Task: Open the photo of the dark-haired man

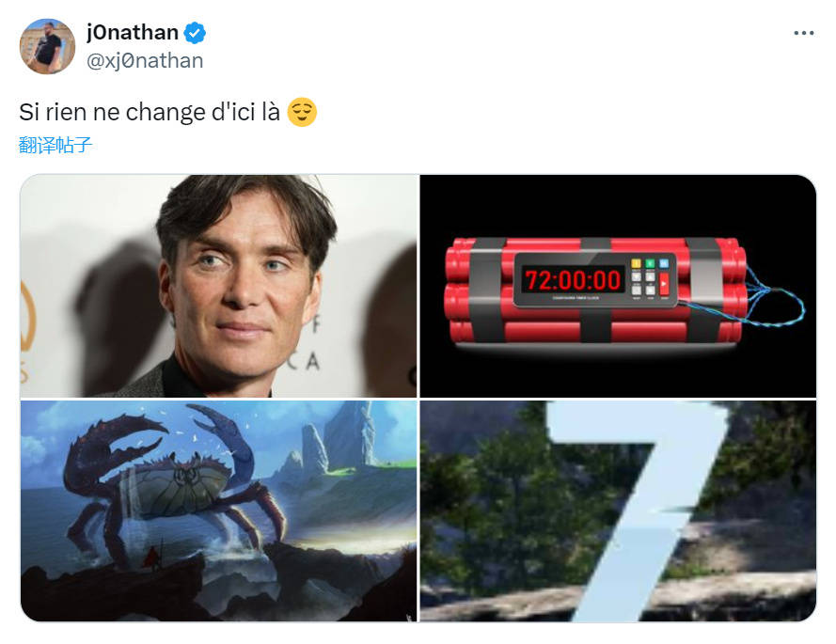Action: point(218,286)
